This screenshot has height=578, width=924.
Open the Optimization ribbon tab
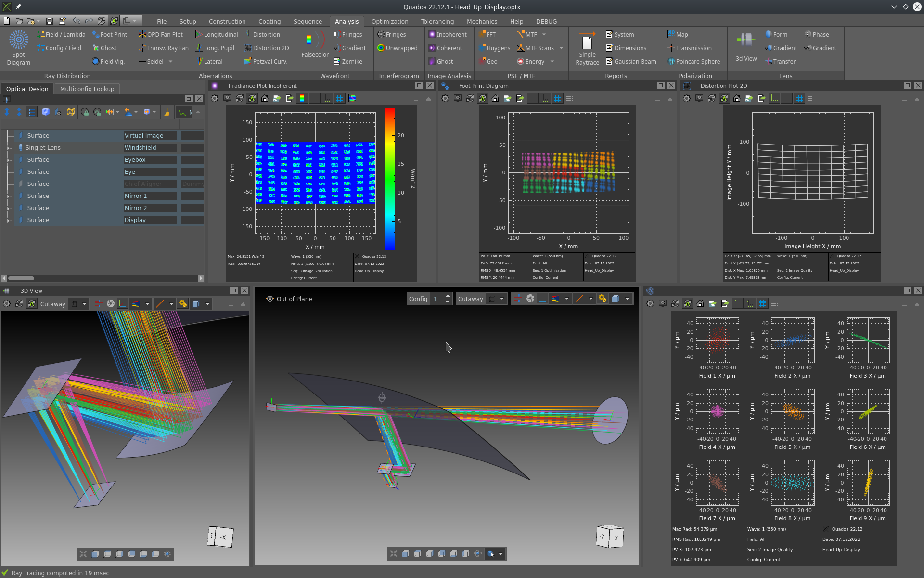point(389,21)
